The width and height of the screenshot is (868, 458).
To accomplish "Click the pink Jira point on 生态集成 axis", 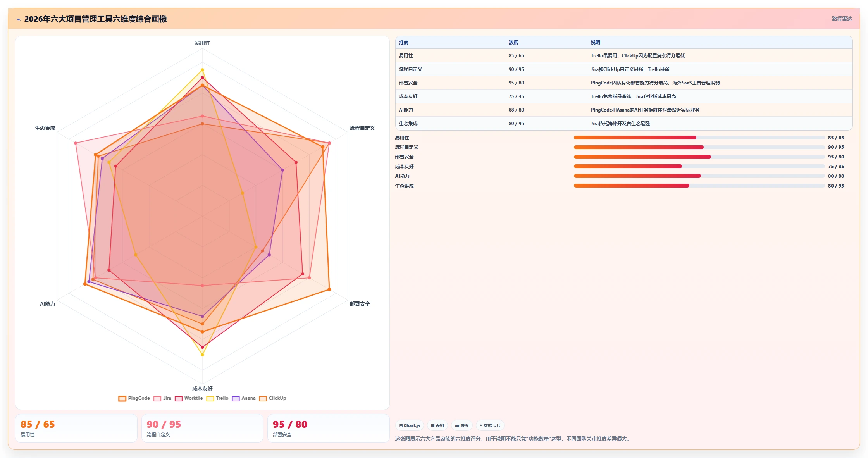I will tap(76, 143).
